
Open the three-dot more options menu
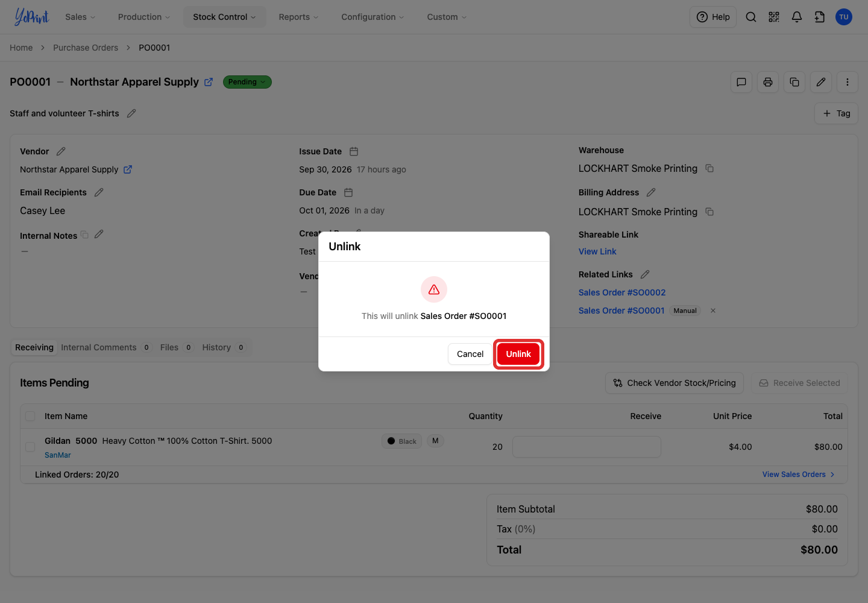click(x=848, y=82)
